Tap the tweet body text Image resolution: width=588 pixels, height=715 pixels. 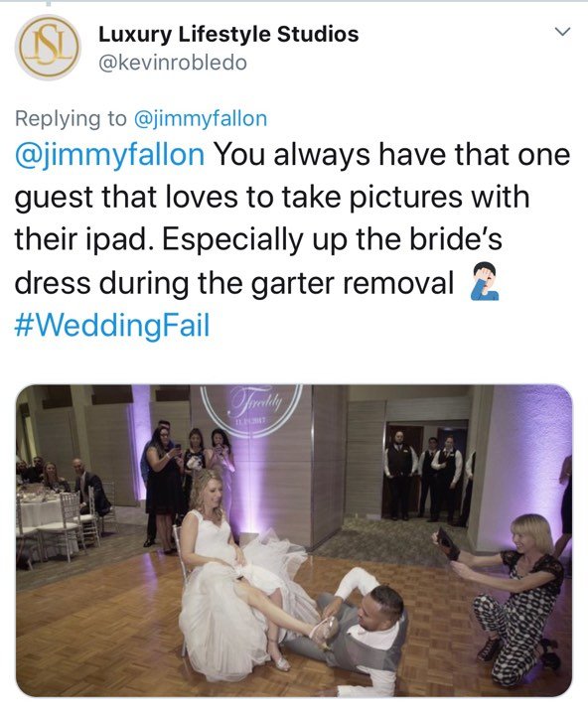292,240
